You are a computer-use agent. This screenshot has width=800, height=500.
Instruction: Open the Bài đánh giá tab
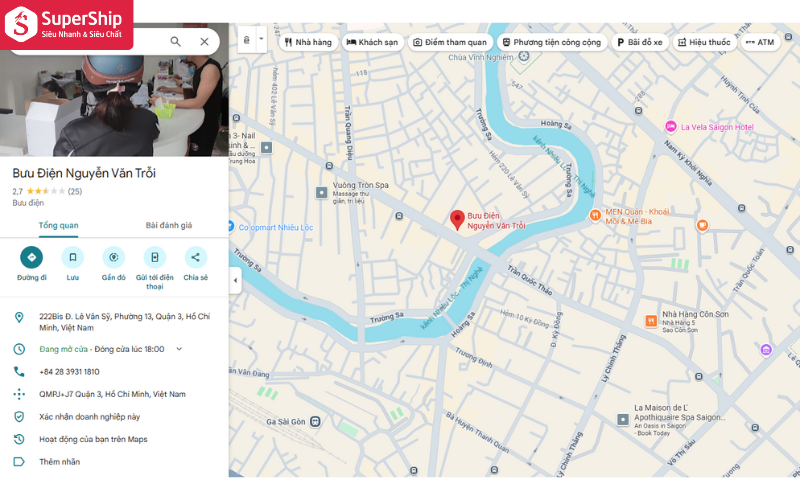[x=169, y=226]
